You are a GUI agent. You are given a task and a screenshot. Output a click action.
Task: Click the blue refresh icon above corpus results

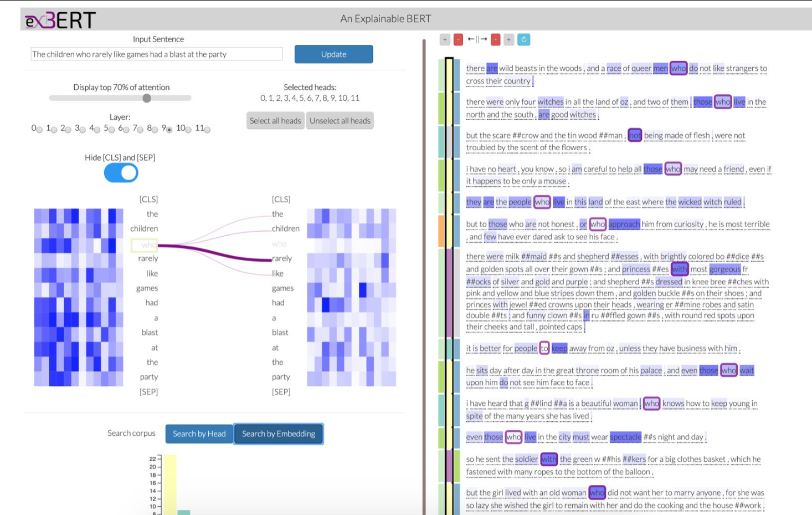[x=523, y=39]
